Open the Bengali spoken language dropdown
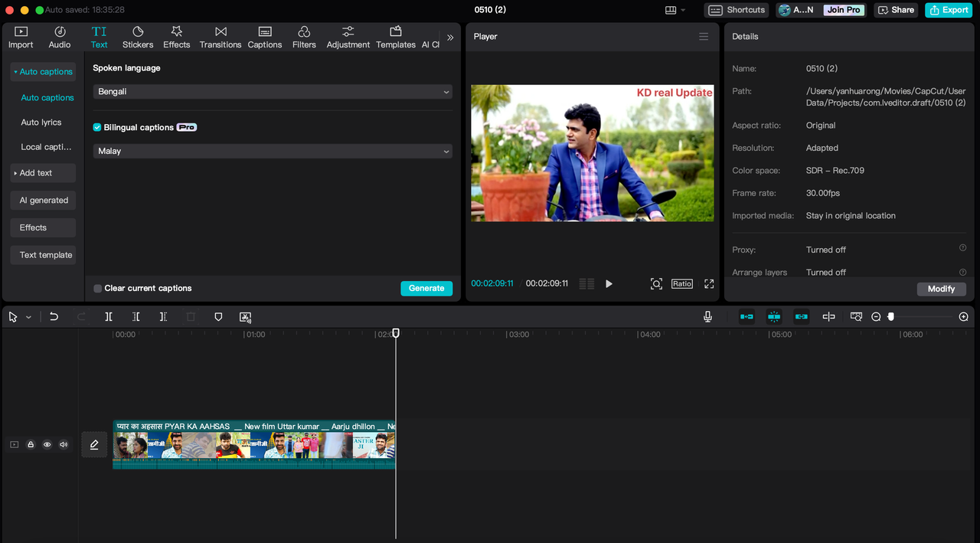Viewport: 980px width, 543px height. (273, 92)
